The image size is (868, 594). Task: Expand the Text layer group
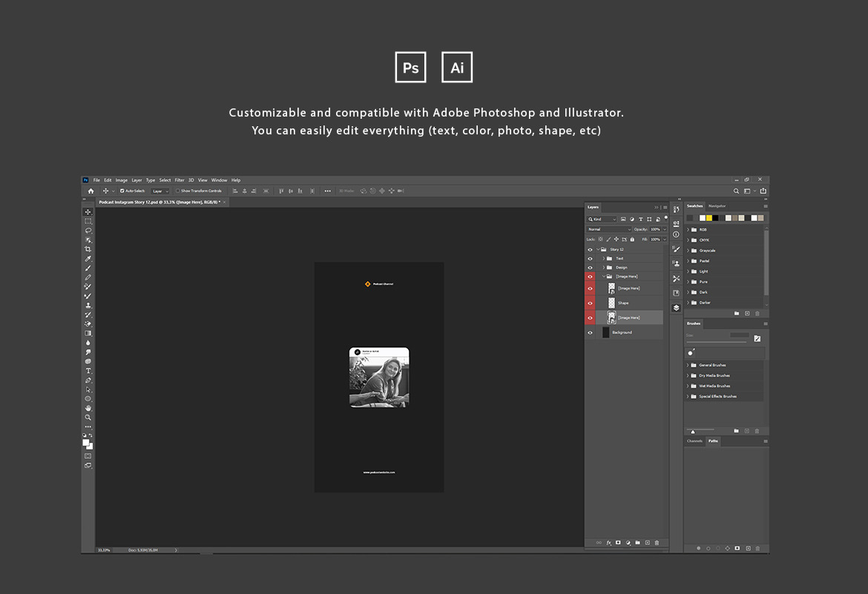pyautogui.click(x=604, y=258)
